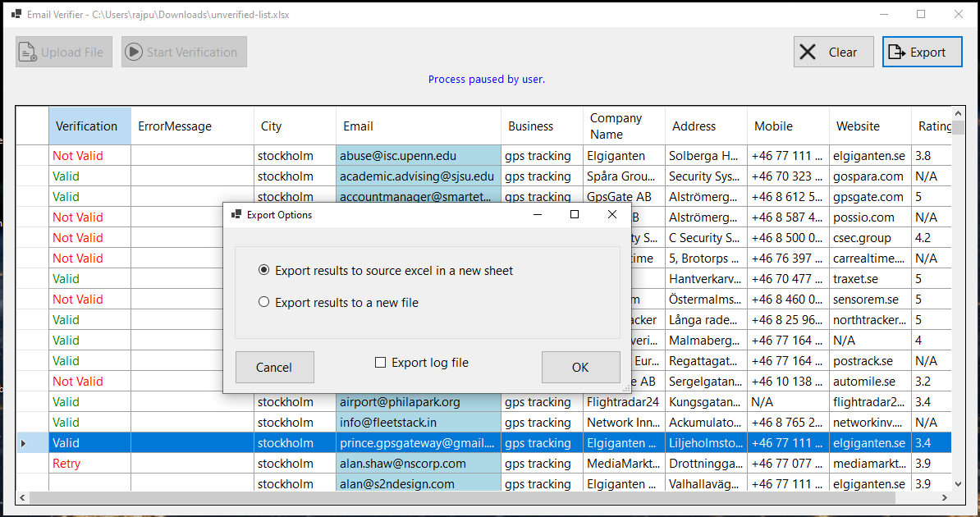
Task: Click the Email column header
Action: point(418,126)
